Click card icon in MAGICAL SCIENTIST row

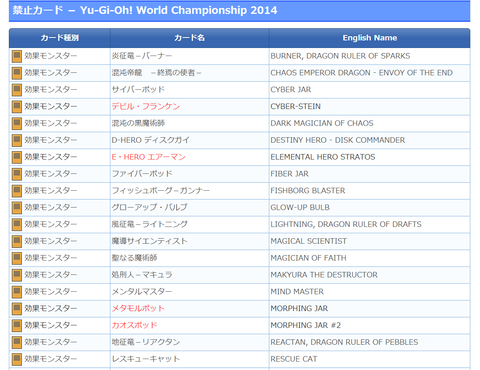(17, 241)
